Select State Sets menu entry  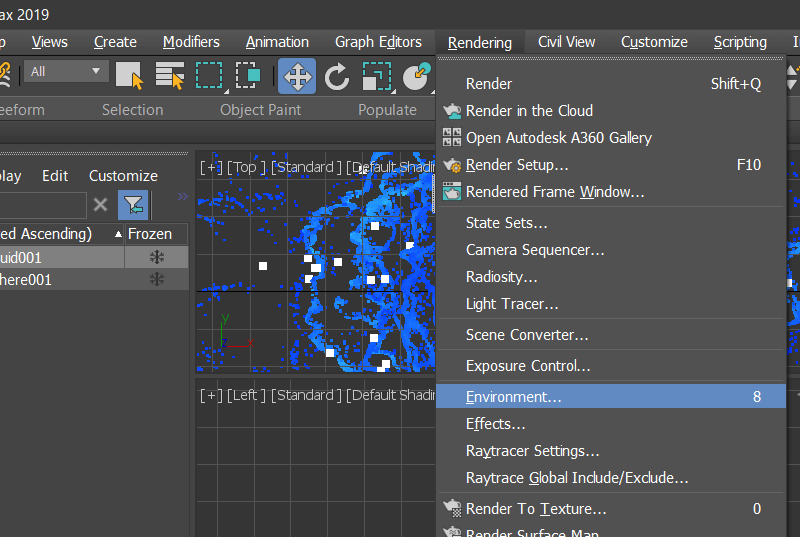tap(611, 223)
